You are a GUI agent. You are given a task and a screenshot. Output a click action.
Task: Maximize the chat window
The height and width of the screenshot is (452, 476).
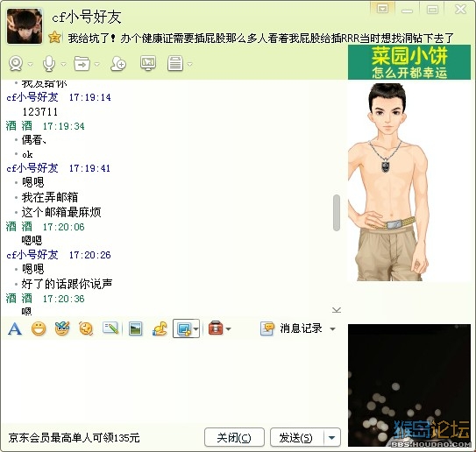pyautogui.click(x=432, y=10)
